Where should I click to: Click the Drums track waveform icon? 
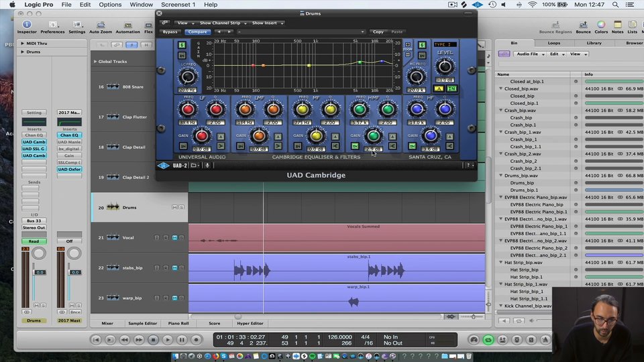113,207
